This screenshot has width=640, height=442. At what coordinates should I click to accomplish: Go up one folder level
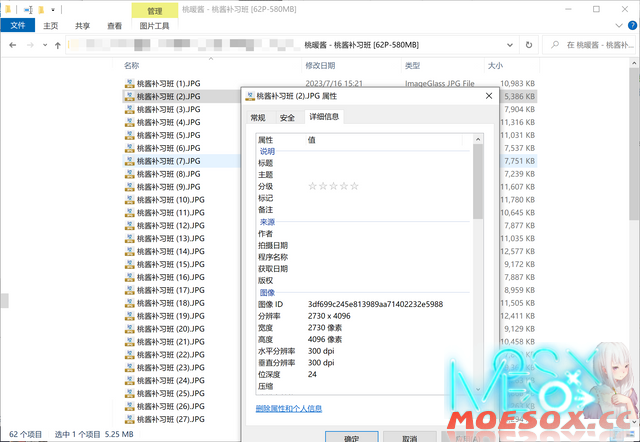(58, 45)
